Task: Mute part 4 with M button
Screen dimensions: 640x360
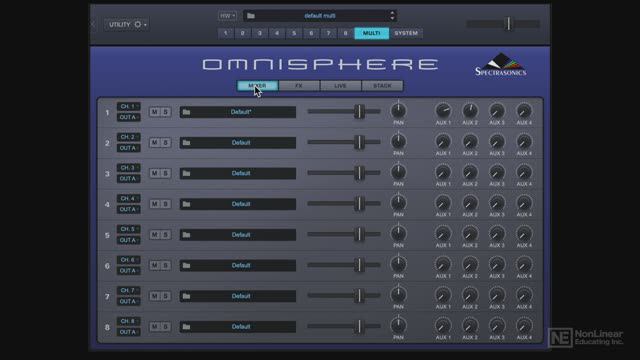Action: point(154,204)
